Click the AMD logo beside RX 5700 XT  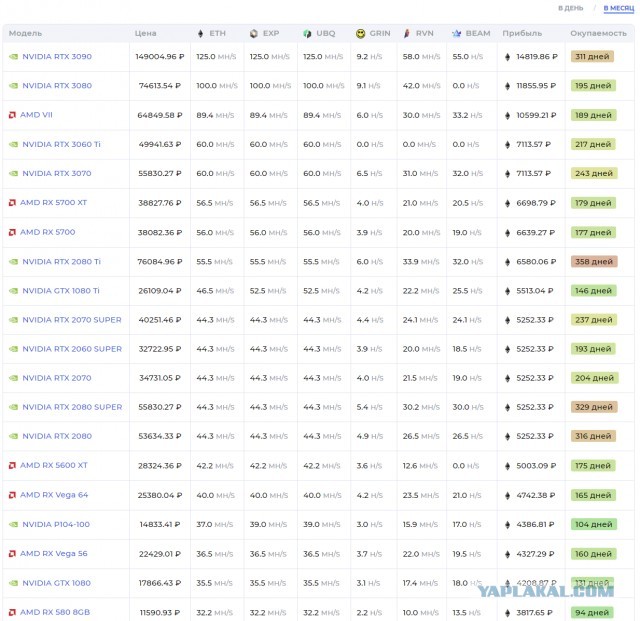pos(12,203)
